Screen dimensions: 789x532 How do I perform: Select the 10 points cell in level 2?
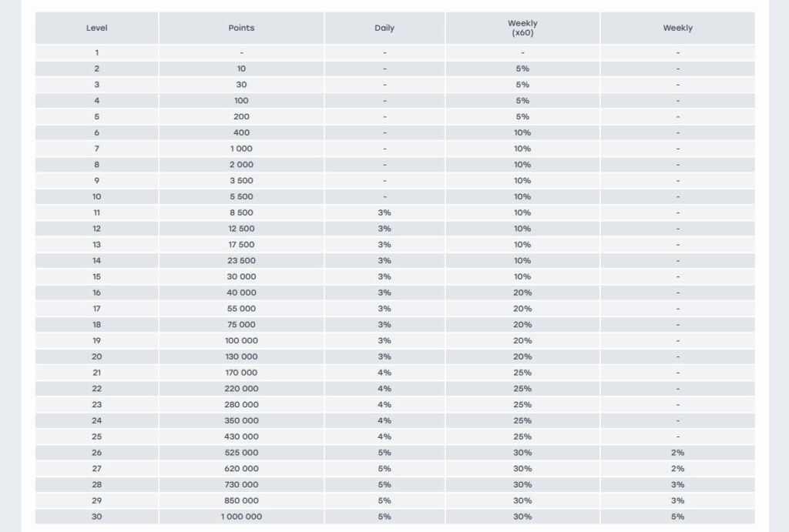coord(241,69)
